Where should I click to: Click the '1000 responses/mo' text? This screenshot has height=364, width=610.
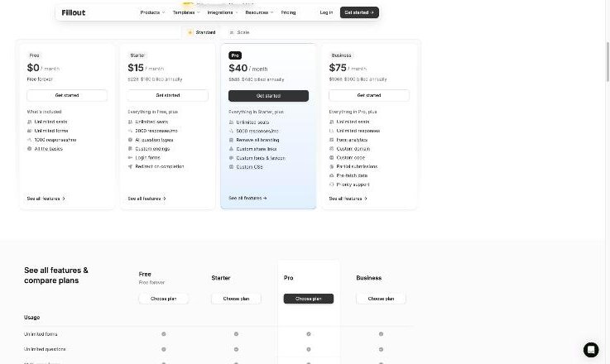coord(55,140)
